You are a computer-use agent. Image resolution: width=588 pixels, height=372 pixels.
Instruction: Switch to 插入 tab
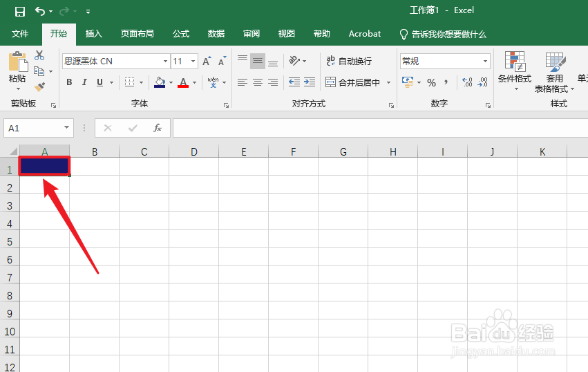pyautogui.click(x=94, y=34)
